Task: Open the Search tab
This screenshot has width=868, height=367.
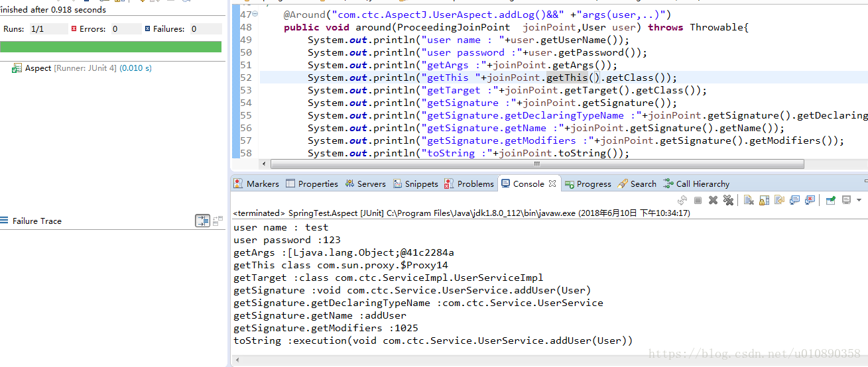Action: [637, 183]
